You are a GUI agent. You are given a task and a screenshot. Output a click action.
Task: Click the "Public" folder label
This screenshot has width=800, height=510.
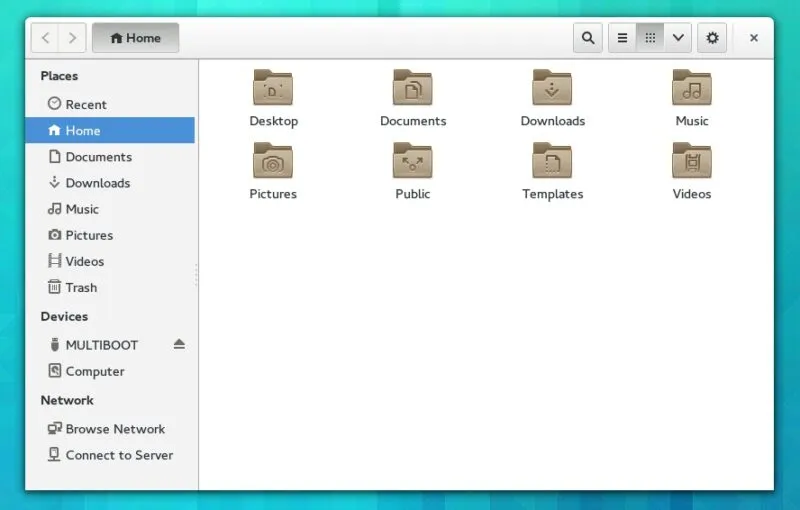(413, 194)
